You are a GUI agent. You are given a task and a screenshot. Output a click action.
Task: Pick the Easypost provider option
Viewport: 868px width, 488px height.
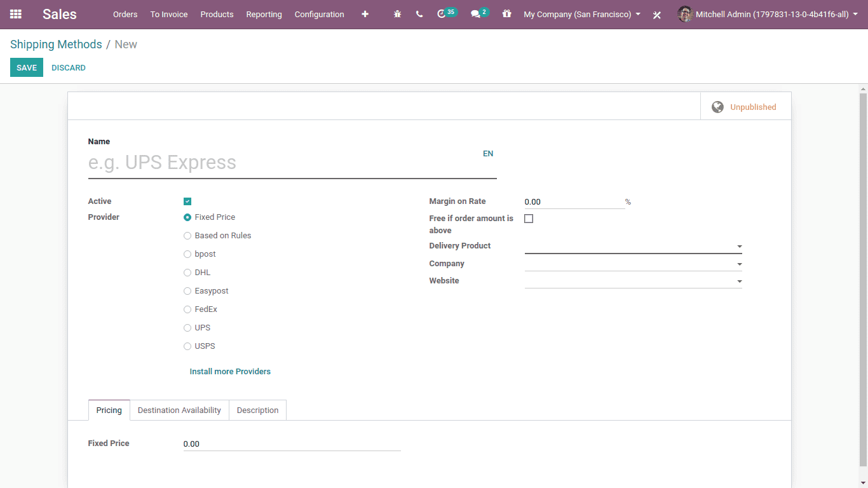[x=187, y=291]
